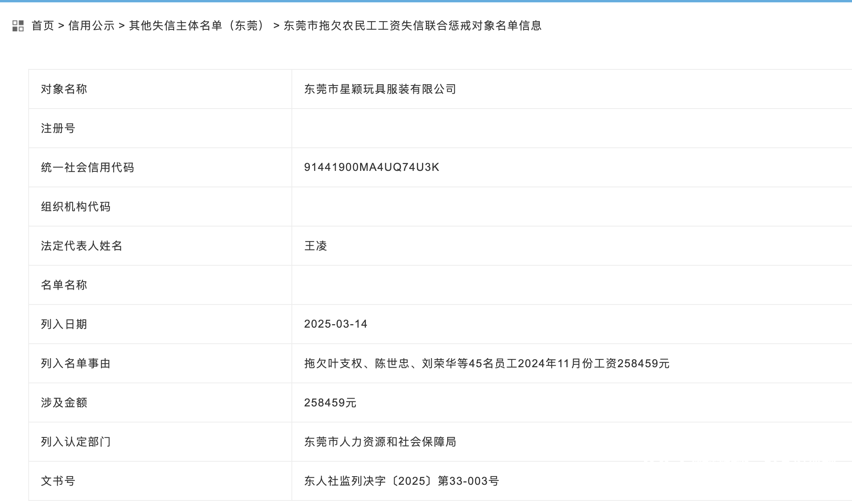Click the 统一社会信用代码 row label
This screenshot has width=852, height=504.
86,167
